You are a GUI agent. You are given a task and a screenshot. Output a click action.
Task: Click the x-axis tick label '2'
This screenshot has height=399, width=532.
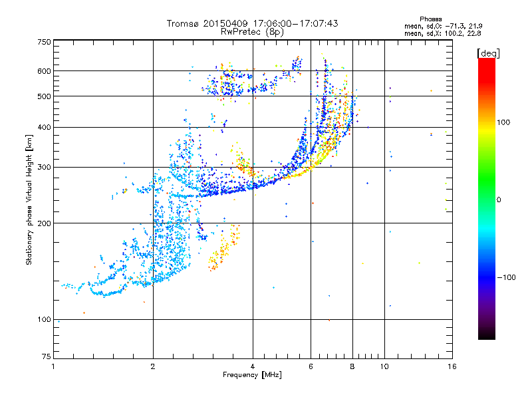click(153, 366)
